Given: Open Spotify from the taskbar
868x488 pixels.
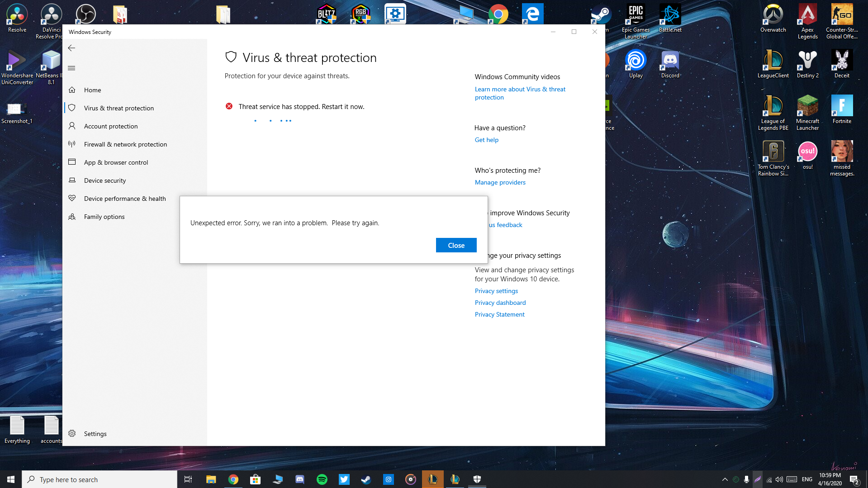Looking at the screenshot, I should pos(322,479).
